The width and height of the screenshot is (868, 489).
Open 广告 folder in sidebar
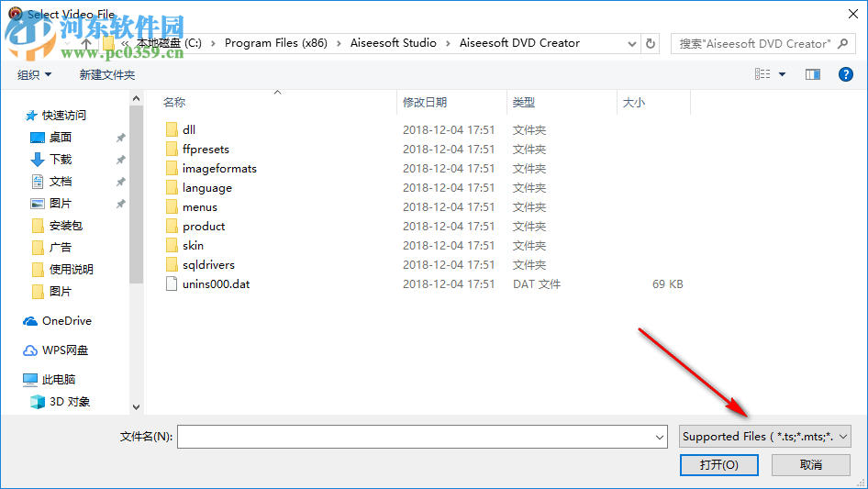61,248
